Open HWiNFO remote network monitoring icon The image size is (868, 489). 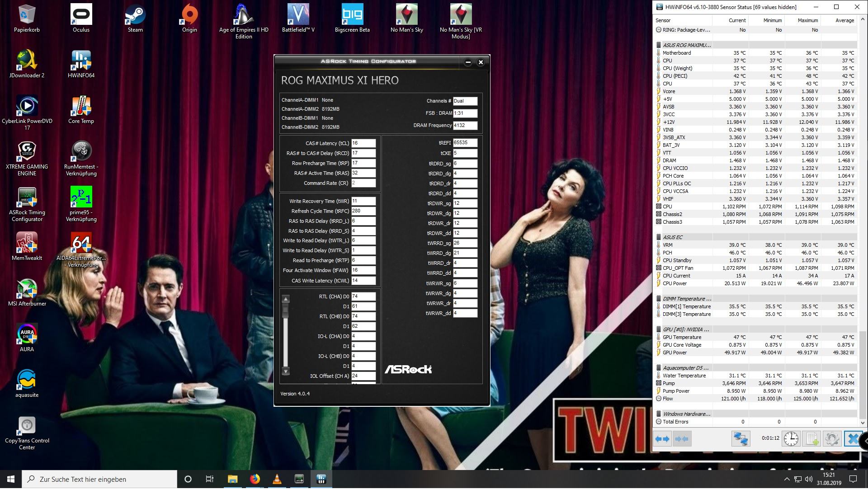[x=741, y=439]
